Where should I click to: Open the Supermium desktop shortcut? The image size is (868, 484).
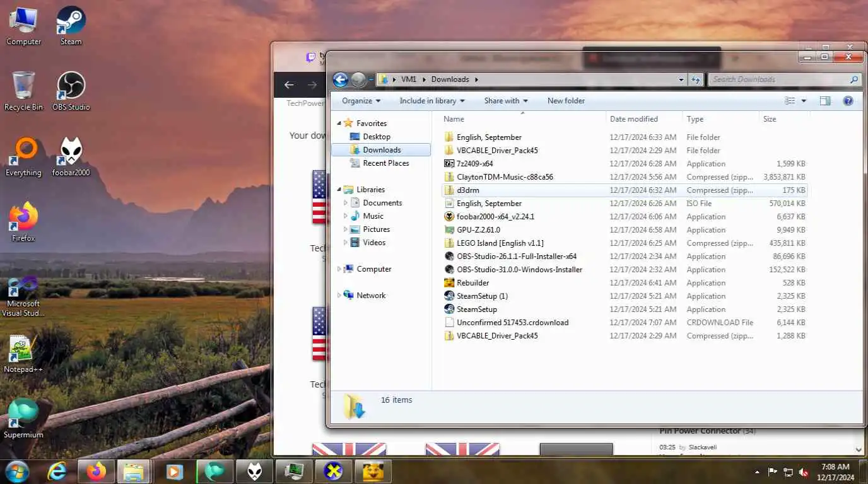[23, 419]
